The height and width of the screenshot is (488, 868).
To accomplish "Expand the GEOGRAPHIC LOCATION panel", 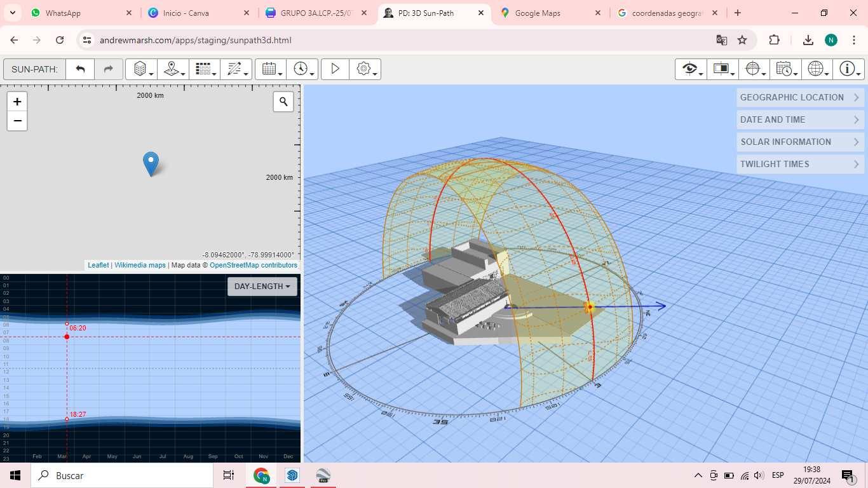I will point(799,97).
